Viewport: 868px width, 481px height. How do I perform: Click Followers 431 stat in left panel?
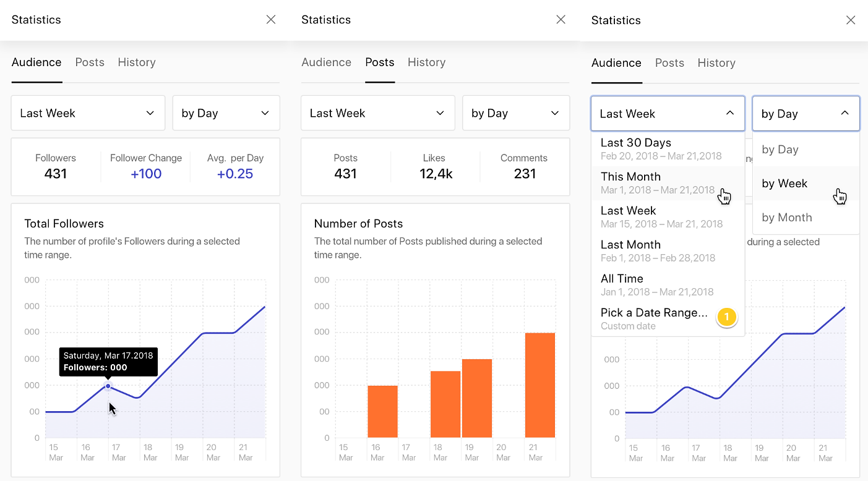pos(56,166)
